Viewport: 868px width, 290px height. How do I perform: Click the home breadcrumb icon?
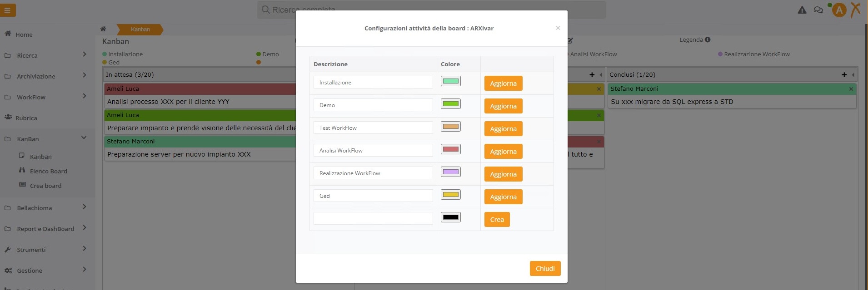(103, 29)
